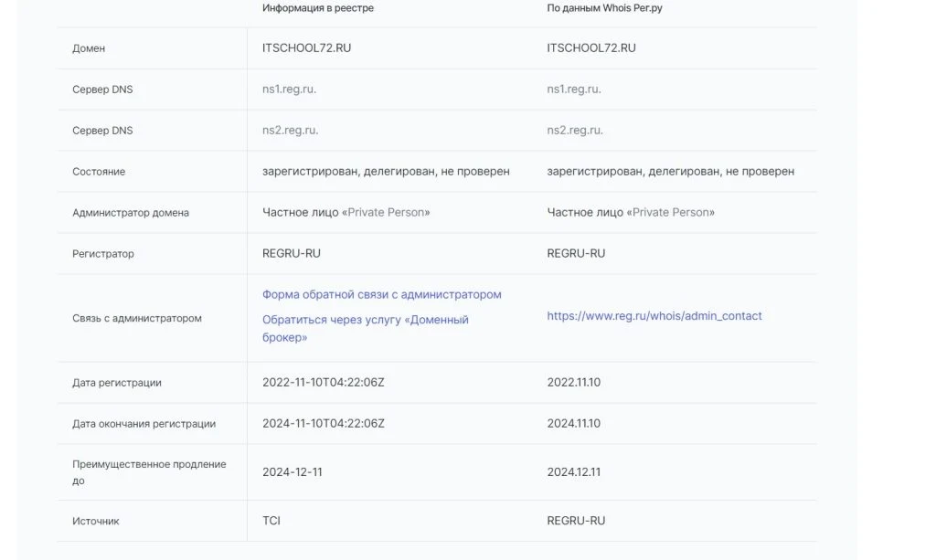
Task: Select the date 2024.12.11
Action: click(574, 472)
